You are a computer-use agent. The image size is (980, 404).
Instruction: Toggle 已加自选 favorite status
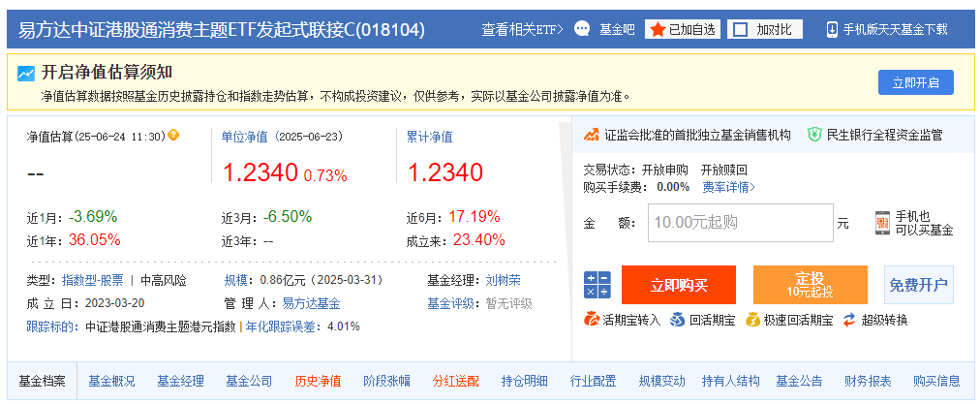[683, 29]
